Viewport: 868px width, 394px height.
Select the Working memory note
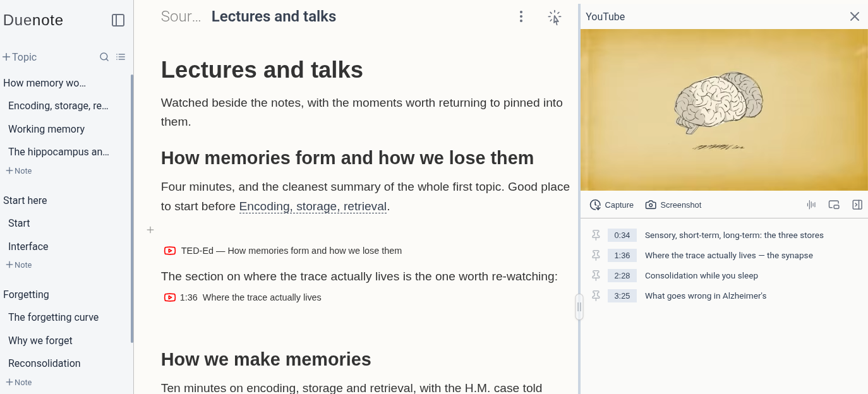46,129
